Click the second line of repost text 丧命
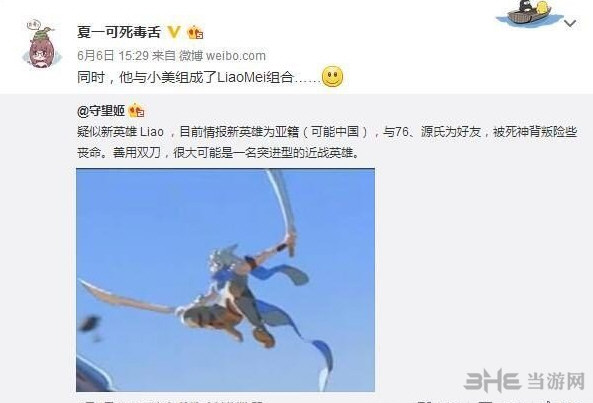This screenshot has height=403, width=593. [219, 153]
